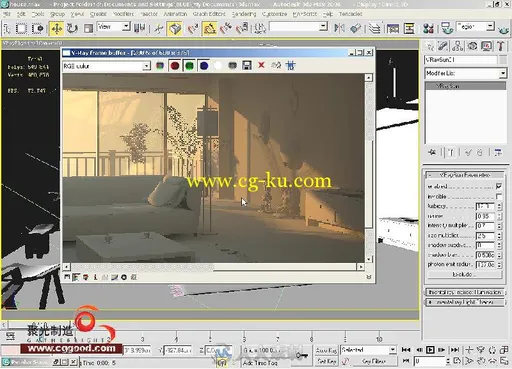Switch to alpha channel white circle button
The width and height of the screenshot is (512, 369).
[218, 65]
